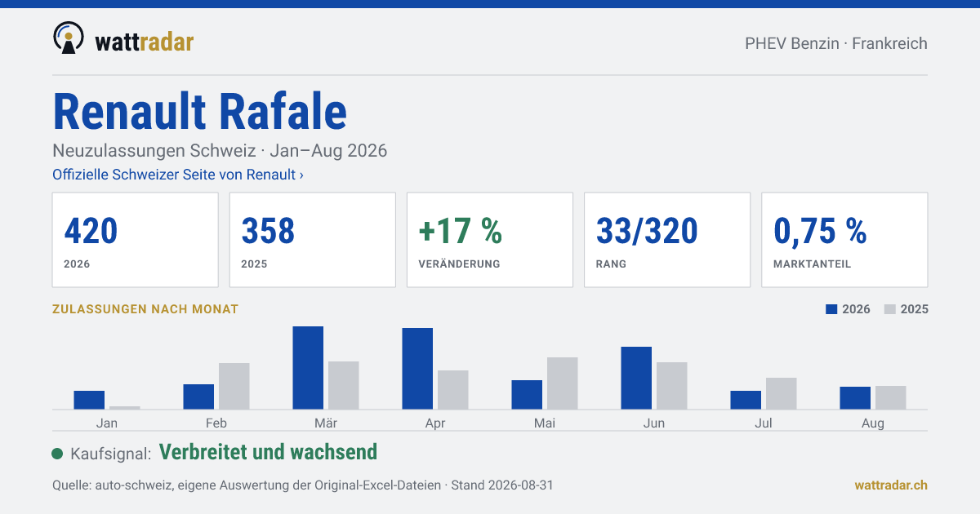The height and width of the screenshot is (514, 980).
Task: Click the blue 2026 bar for Jan
Action: [89, 400]
